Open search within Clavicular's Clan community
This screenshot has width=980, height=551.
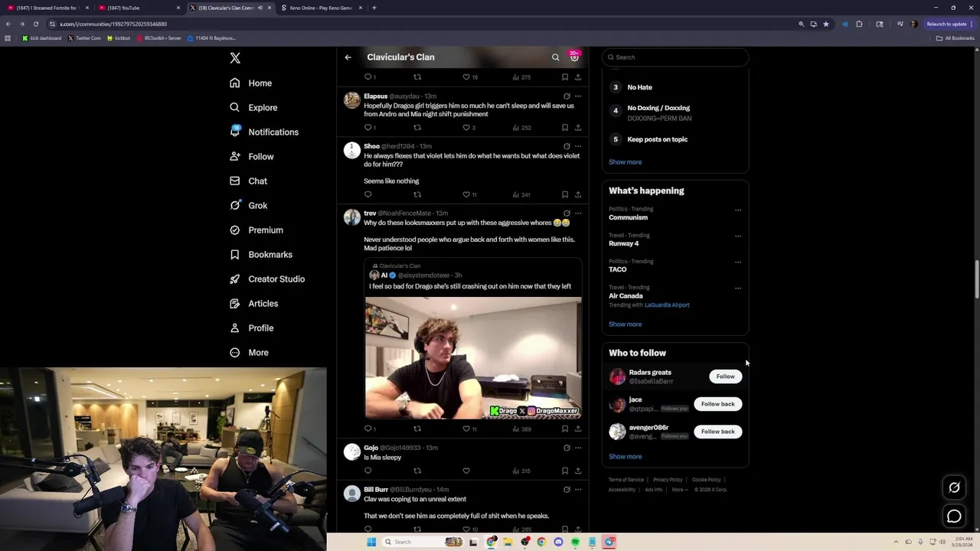(556, 57)
